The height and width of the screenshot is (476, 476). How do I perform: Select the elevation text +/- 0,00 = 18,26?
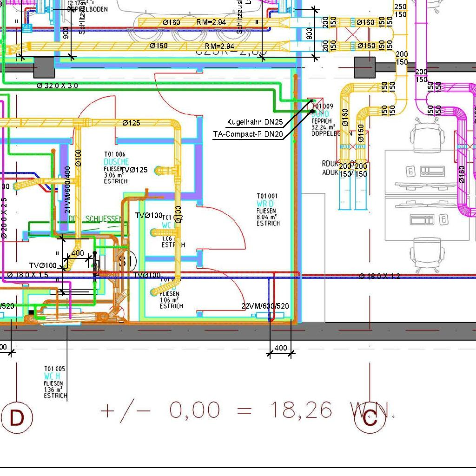216,411
